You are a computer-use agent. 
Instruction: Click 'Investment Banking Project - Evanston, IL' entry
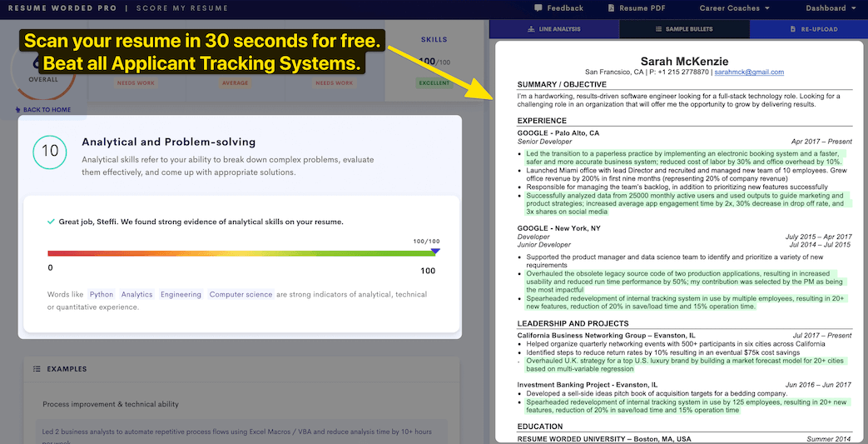point(588,385)
